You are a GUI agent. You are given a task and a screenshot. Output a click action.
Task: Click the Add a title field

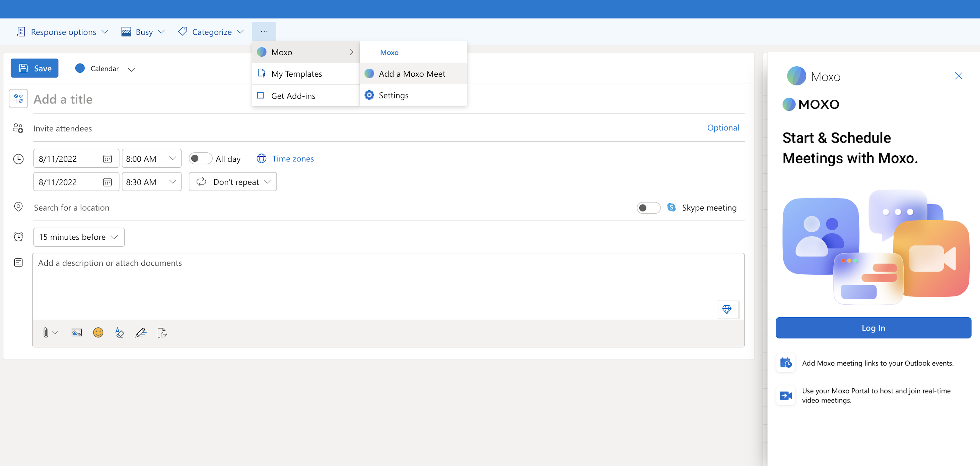click(389, 99)
